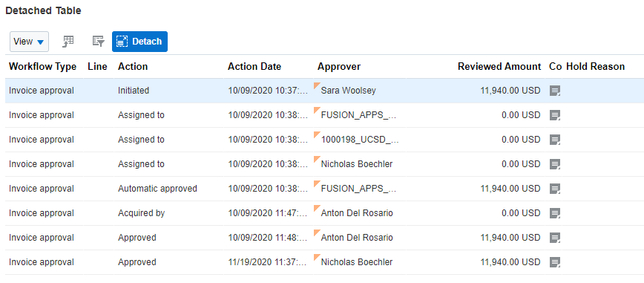Click the Reviewed Amount column header

(499, 67)
